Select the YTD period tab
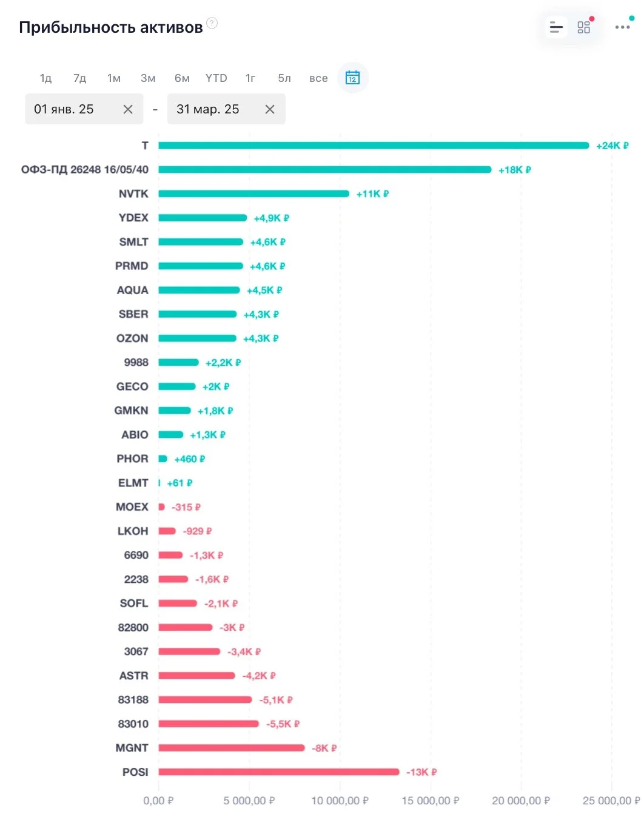Image resolution: width=644 pixels, height=814 pixels. tap(216, 78)
